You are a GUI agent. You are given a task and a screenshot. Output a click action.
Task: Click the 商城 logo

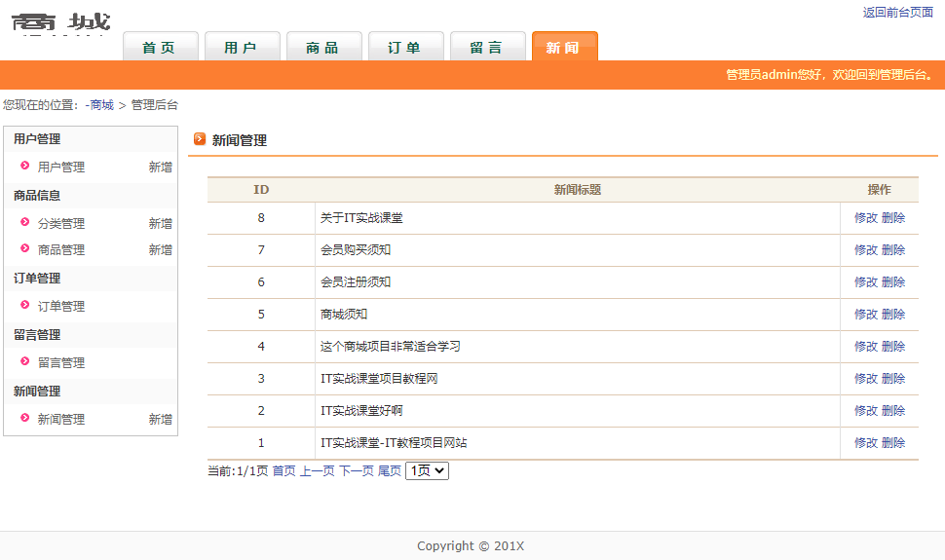pyautogui.click(x=60, y=23)
